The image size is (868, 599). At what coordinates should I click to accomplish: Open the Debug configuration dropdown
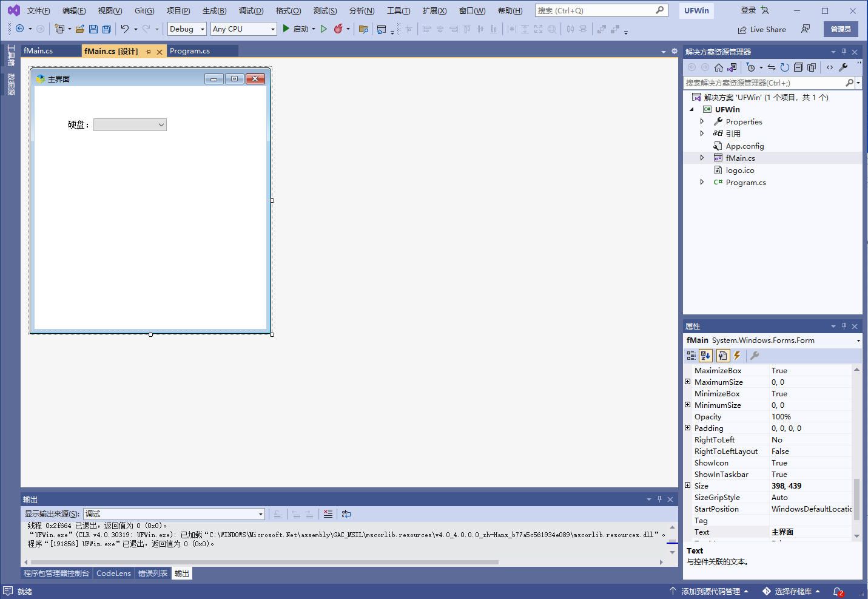point(203,29)
